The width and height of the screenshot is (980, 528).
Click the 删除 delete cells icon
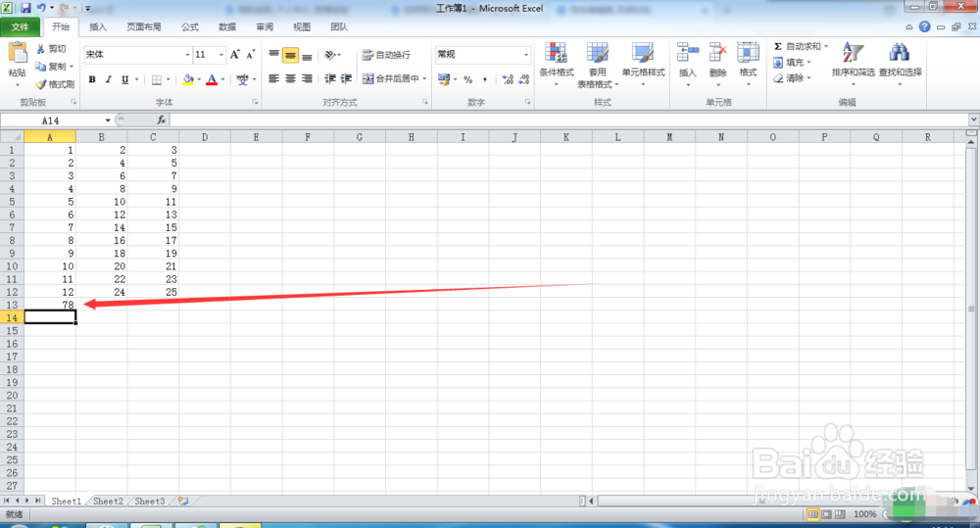click(717, 53)
